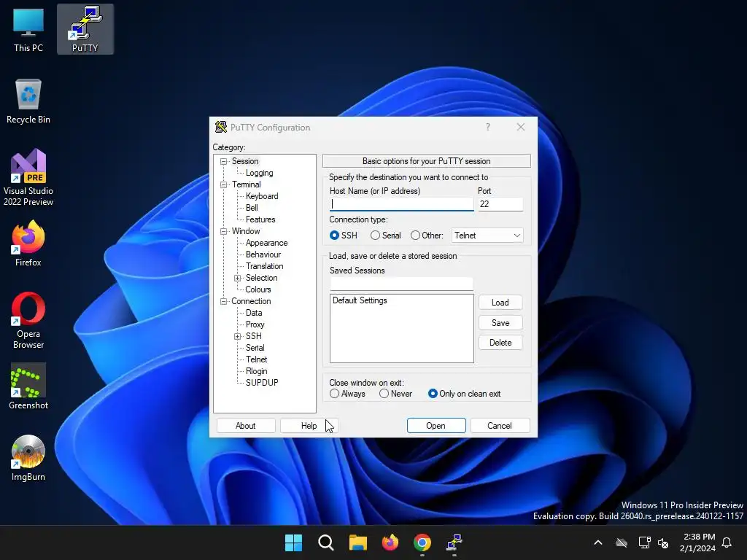
Task: Click the About button
Action: click(245, 426)
